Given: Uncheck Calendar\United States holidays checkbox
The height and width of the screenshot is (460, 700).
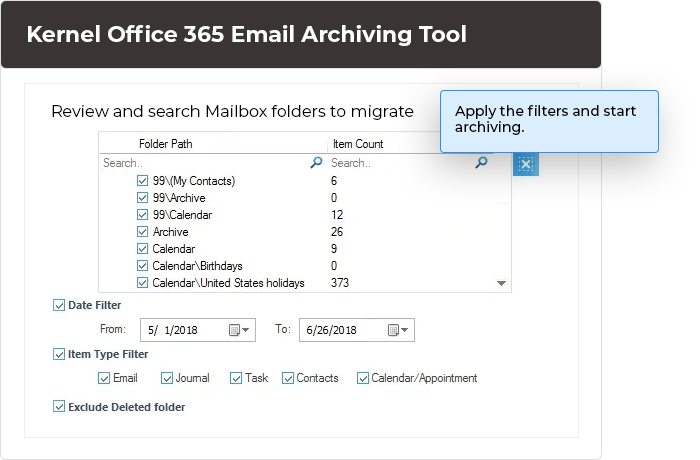Looking at the screenshot, I should point(142,283).
